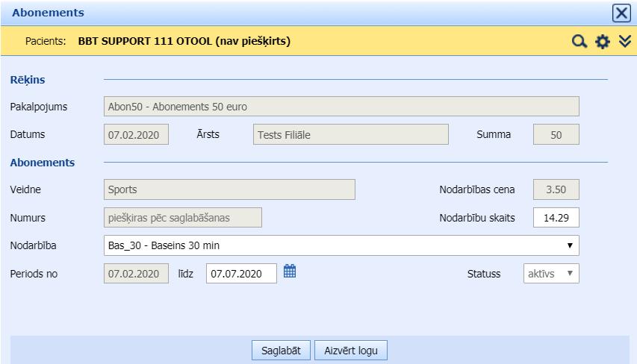
Task: Click the Nodarbību skaits input field
Action: click(x=556, y=218)
